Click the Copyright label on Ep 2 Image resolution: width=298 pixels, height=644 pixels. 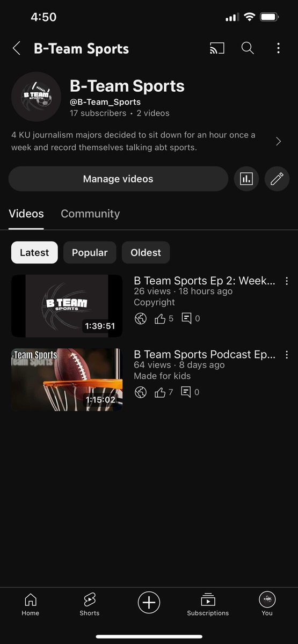[x=154, y=302]
